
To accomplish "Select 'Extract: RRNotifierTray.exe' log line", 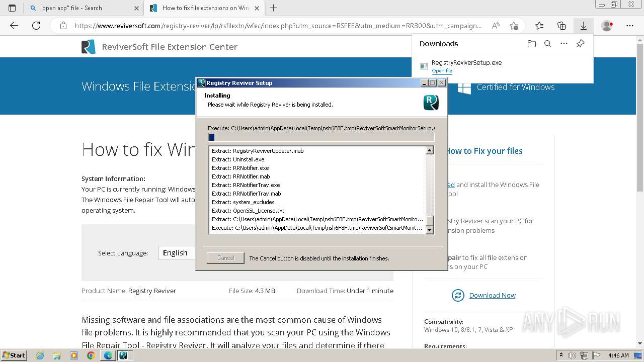I will coord(246,185).
